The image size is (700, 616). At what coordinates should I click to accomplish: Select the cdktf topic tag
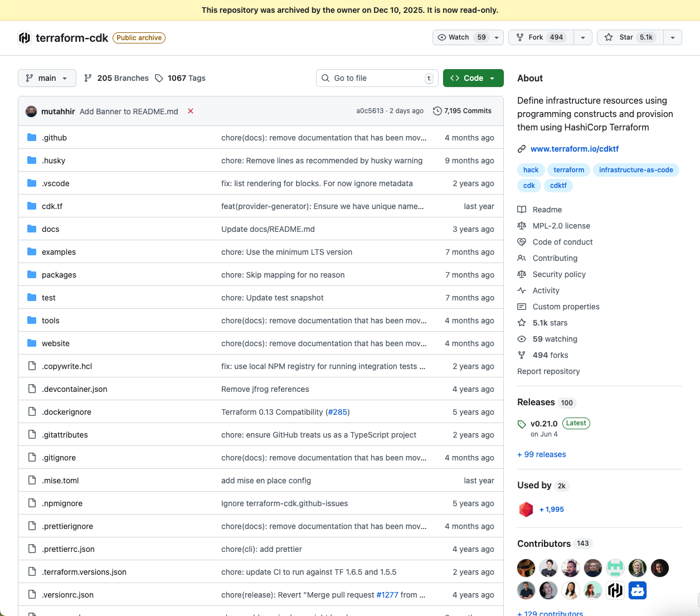point(558,186)
